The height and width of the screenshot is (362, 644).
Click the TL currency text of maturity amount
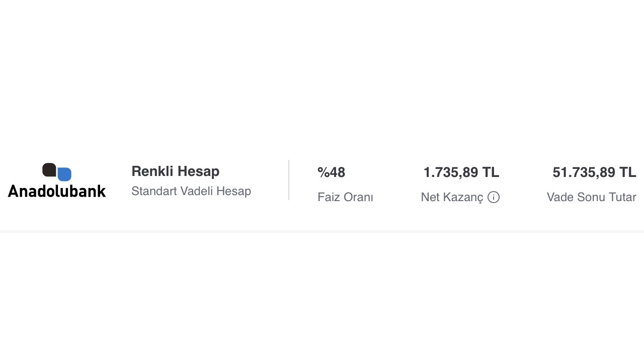coord(627,172)
